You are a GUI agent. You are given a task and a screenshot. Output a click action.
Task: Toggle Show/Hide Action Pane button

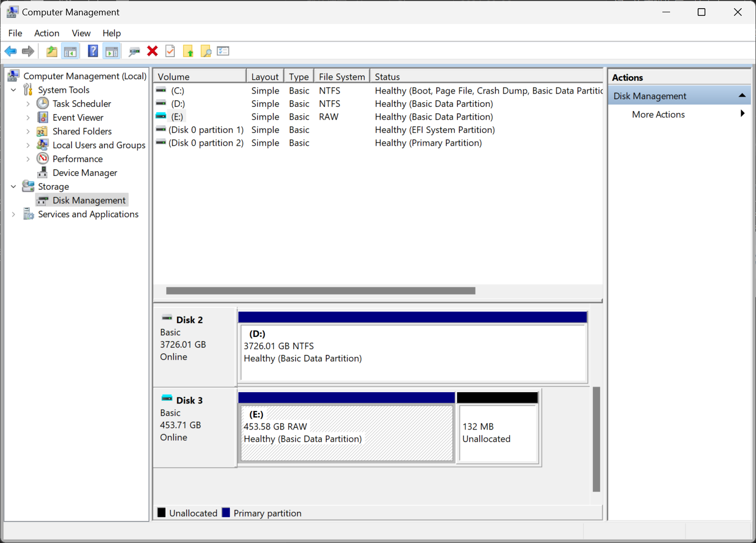pyautogui.click(x=112, y=51)
